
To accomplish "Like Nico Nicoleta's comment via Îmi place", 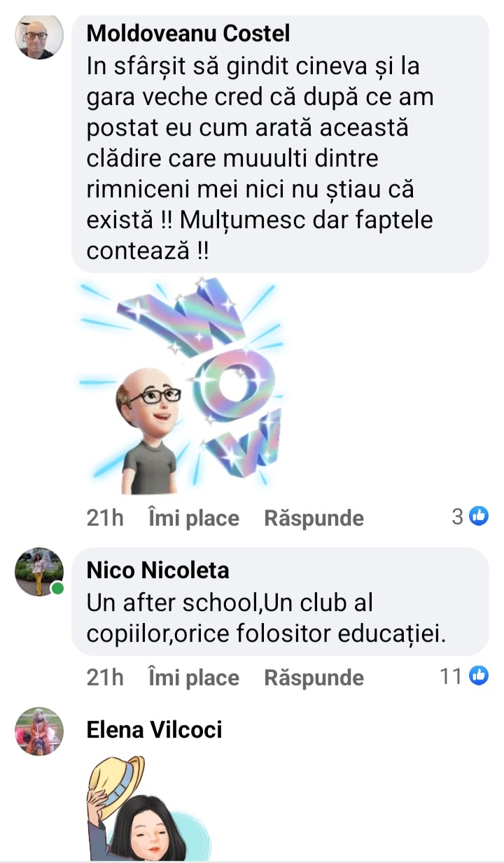I will (x=194, y=678).
